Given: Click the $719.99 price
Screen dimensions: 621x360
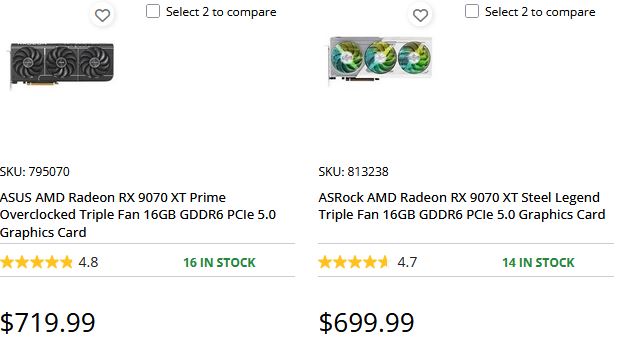Looking at the screenshot, I should pos(48,322).
